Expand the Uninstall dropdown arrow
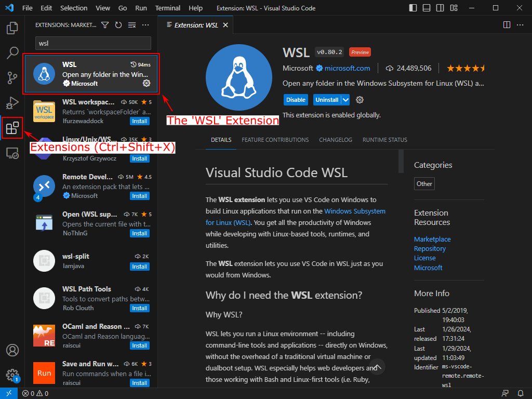Image resolution: width=532 pixels, height=399 pixels. click(345, 100)
